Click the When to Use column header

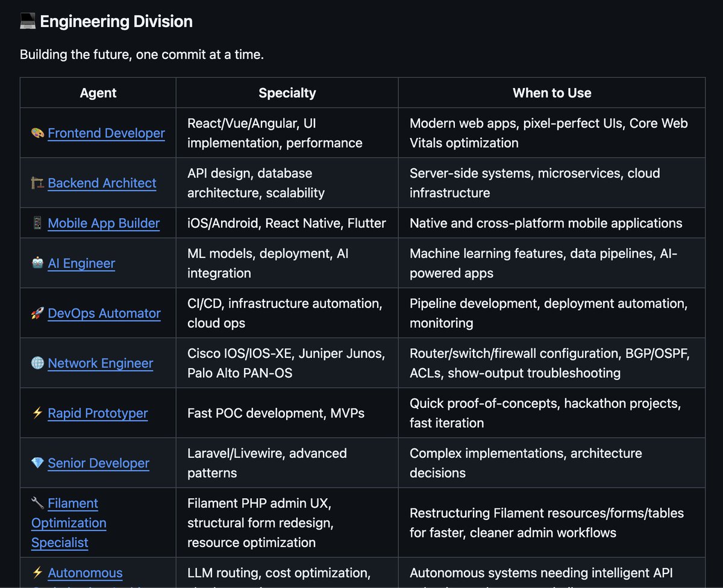552,93
